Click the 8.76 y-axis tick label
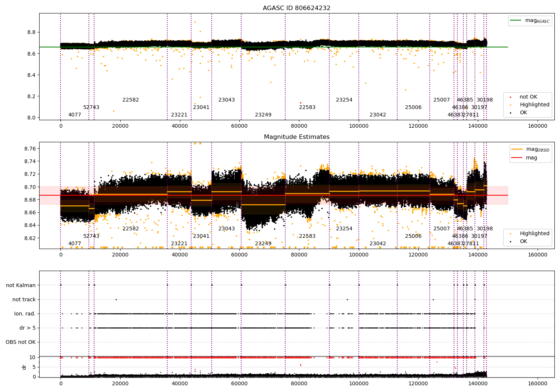This screenshot has width=560, height=392. [30, 149]
